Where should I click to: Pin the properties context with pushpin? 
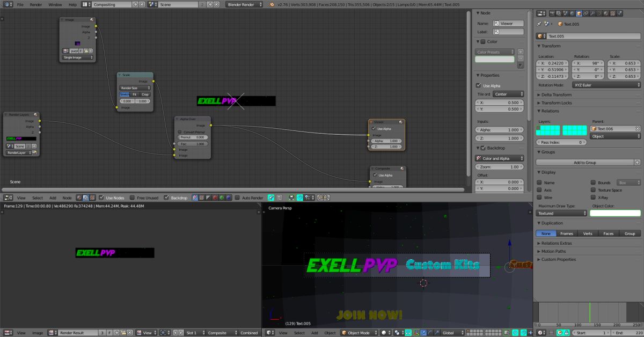(x=539, y=24)
